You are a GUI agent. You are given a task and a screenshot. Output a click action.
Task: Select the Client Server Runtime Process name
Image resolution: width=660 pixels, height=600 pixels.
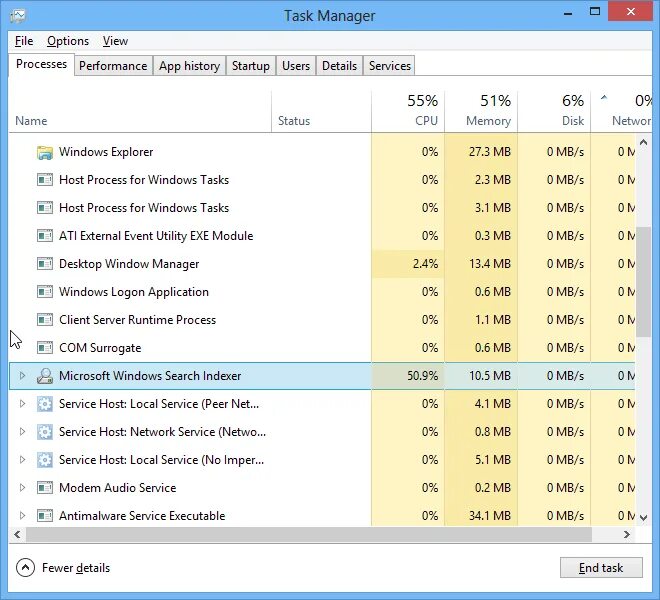click(137, 320)
